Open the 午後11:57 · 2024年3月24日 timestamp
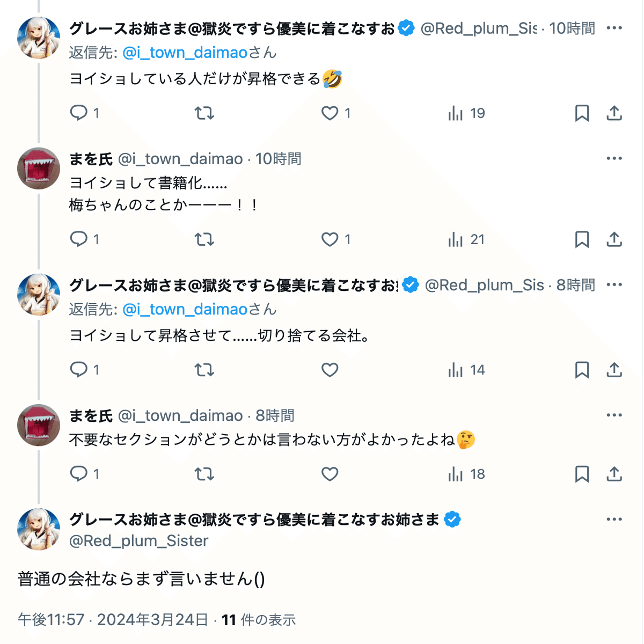644x644 pixels. (x=113, y=620)
